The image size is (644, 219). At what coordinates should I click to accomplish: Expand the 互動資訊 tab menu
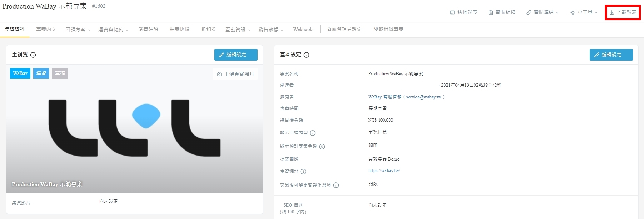[x=238, y=30]
